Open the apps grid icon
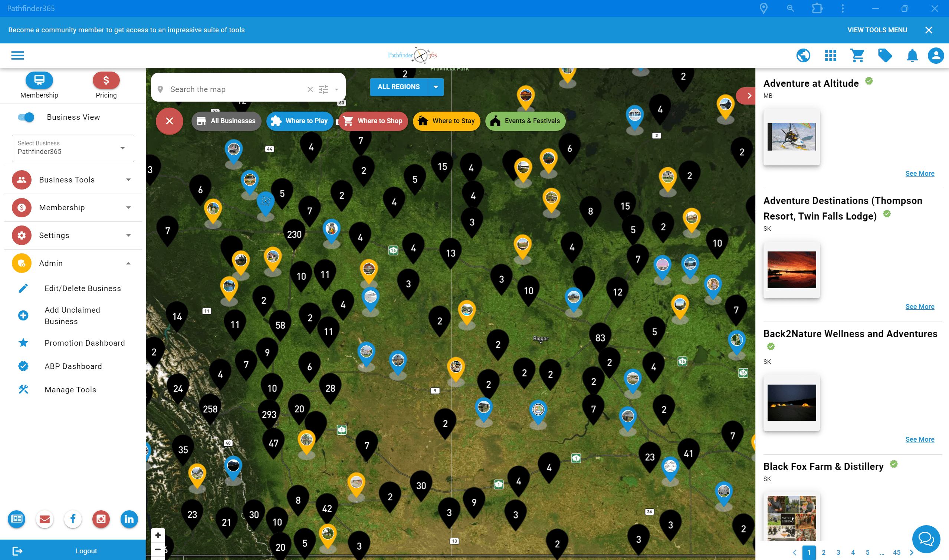 tap(830, 56)
